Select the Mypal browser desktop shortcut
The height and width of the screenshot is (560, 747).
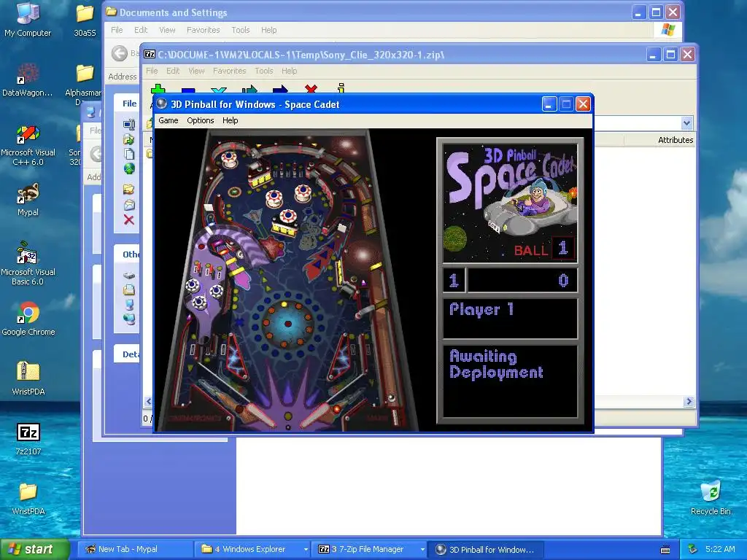[28, 199]
